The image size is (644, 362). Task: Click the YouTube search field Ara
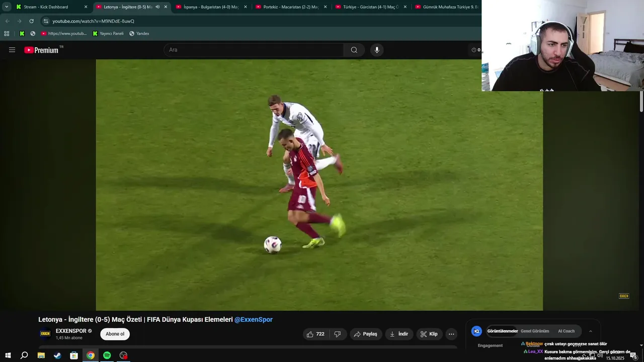pyautogui.click(x=254, y=50)
